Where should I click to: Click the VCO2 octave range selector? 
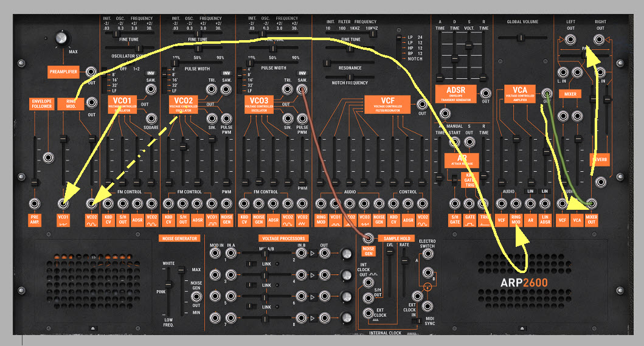click(165, 80)
